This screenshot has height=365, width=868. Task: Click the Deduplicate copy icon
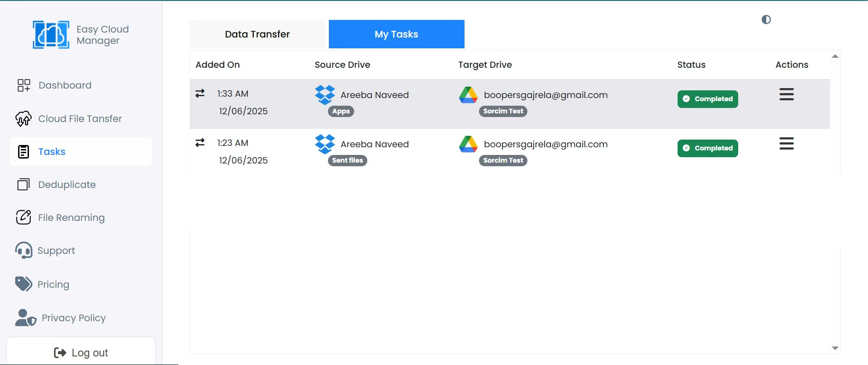[24, 184]
